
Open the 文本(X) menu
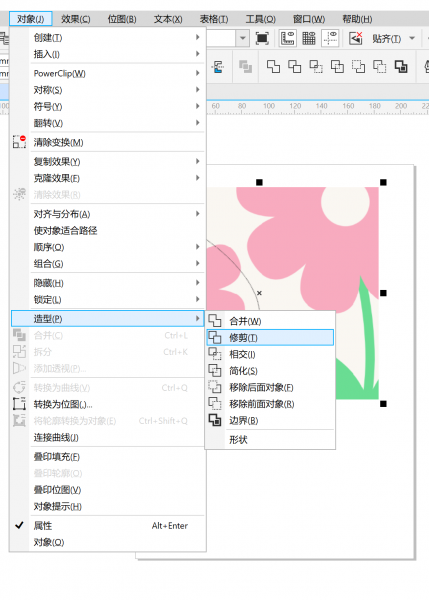coord(168,19)
